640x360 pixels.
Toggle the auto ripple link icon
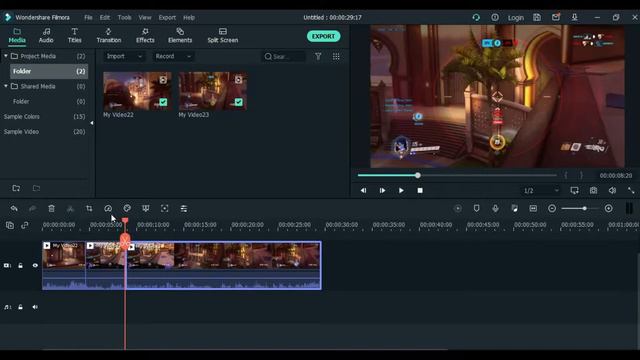[25, 225]
